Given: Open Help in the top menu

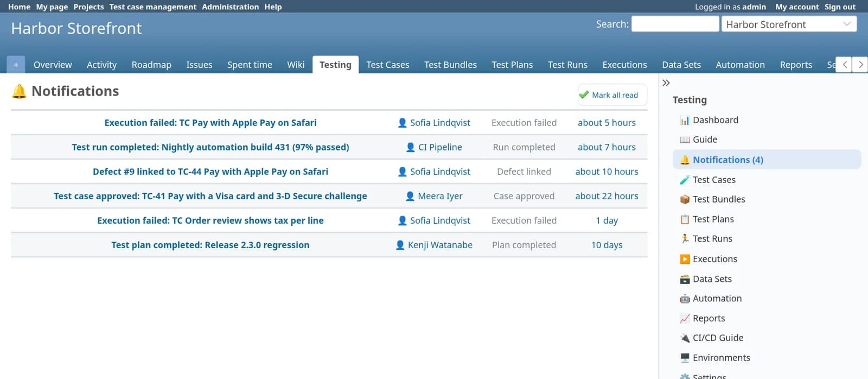Looking at the screenshot, I should point(273,7).
